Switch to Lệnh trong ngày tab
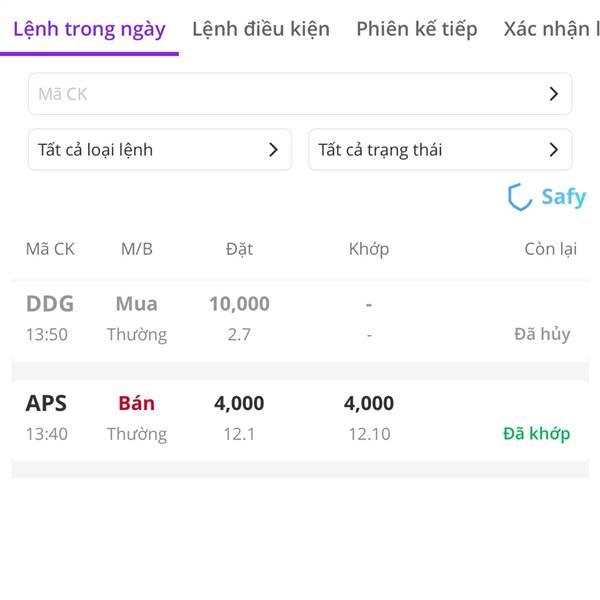 (89, 29)
